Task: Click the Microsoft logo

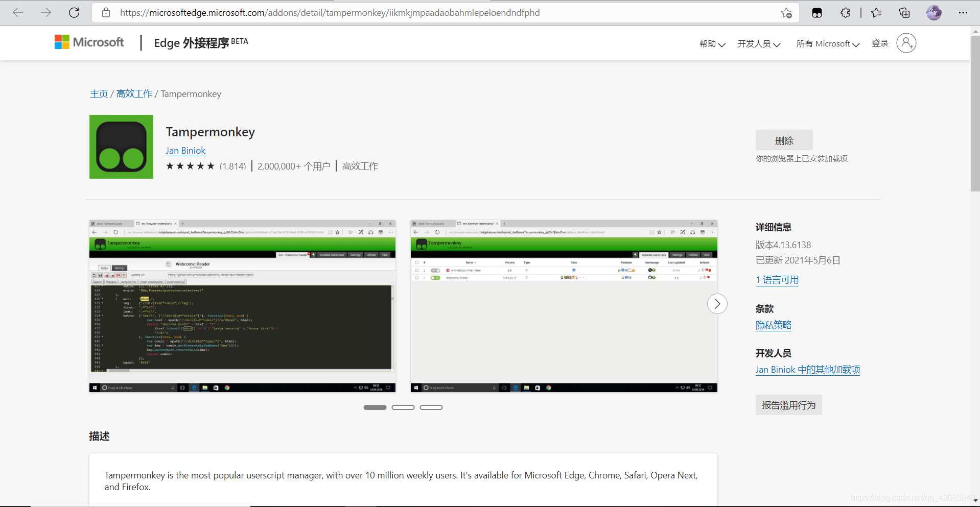Action: tap(89, 42)
